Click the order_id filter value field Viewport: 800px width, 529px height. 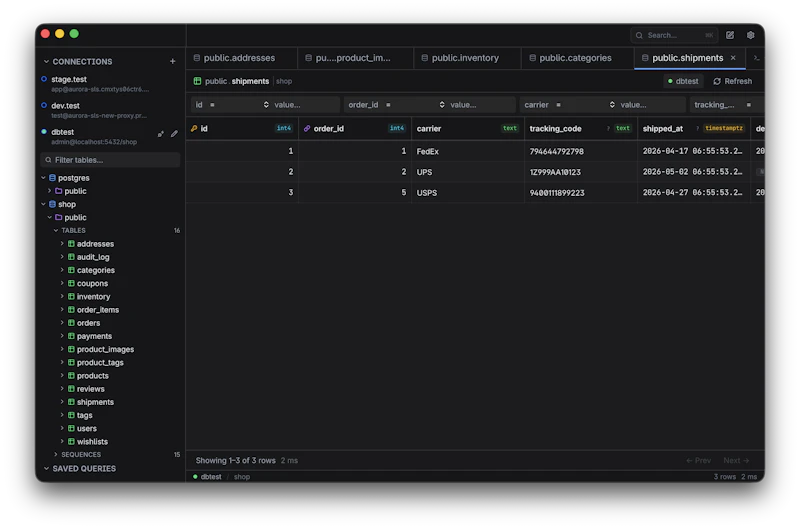[481, 105]
